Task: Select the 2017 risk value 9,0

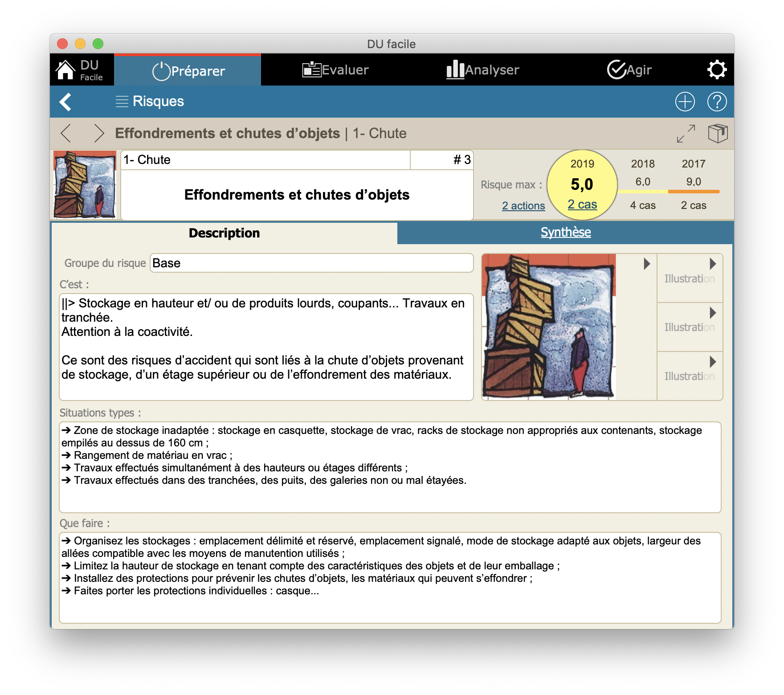Action: (694, 182)
